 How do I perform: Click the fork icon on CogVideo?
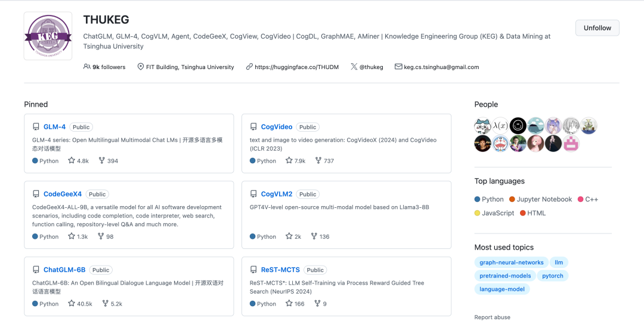[318, 161]
